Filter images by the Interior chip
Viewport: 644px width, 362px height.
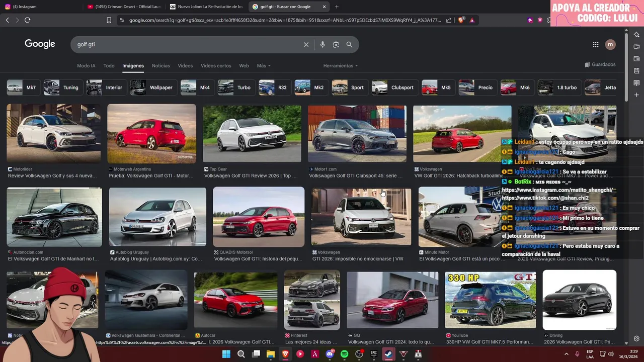coord(106,87)
